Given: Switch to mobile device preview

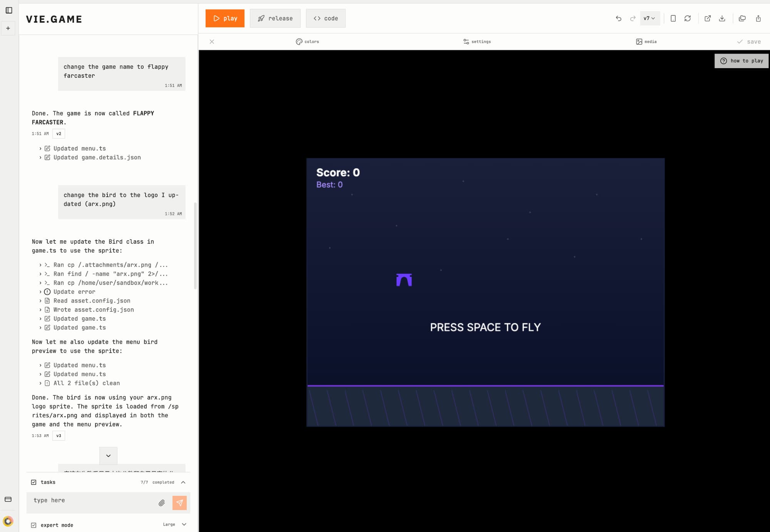Looking at the screenshot, I should (673, 18).
